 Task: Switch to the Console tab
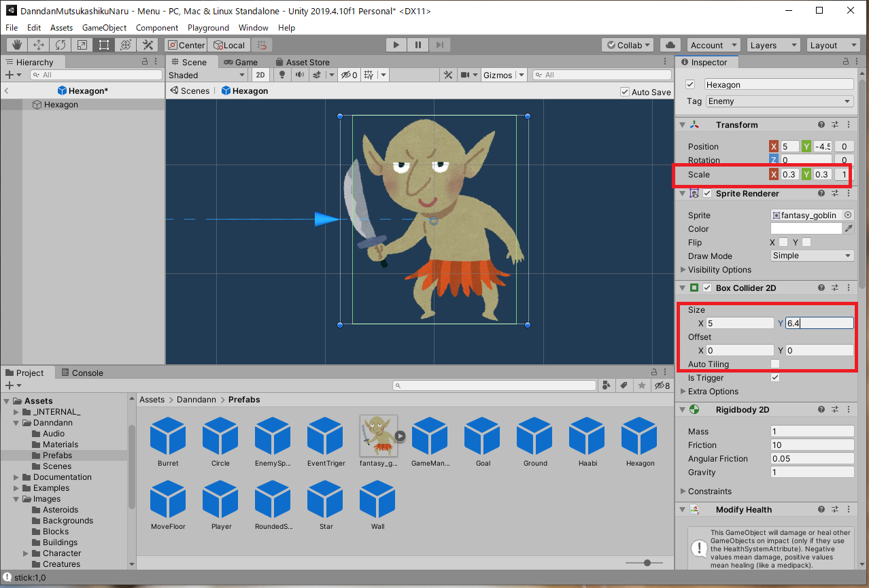[83, 373]
